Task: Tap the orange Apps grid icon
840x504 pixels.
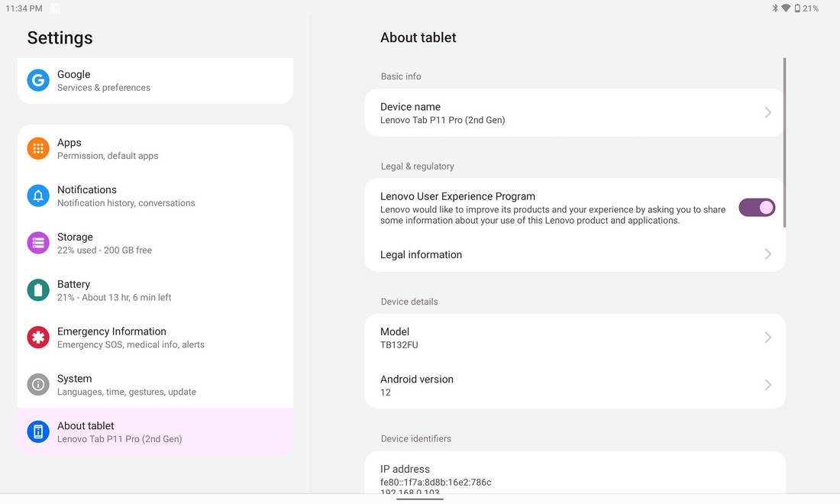Action: tap(38, 148)
